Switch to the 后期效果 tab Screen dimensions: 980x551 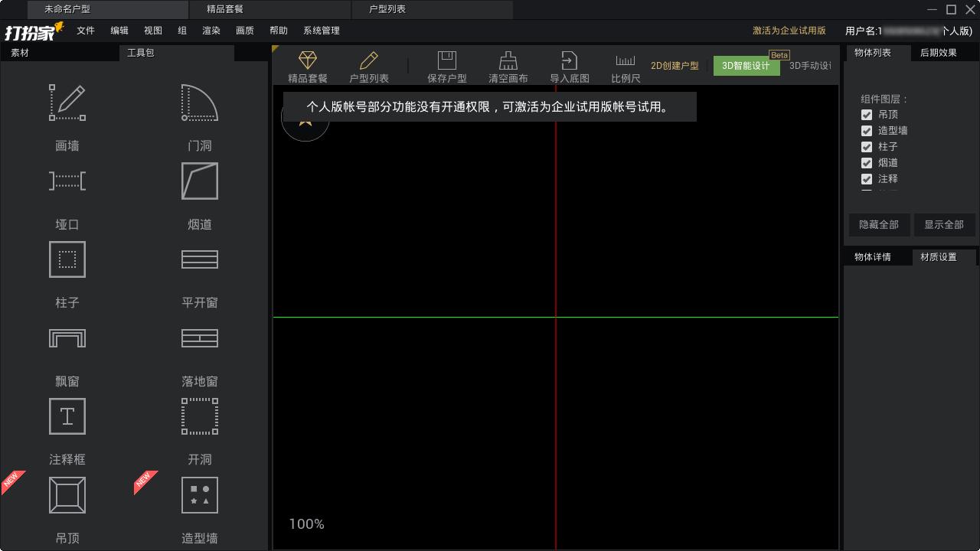(938, 53)
